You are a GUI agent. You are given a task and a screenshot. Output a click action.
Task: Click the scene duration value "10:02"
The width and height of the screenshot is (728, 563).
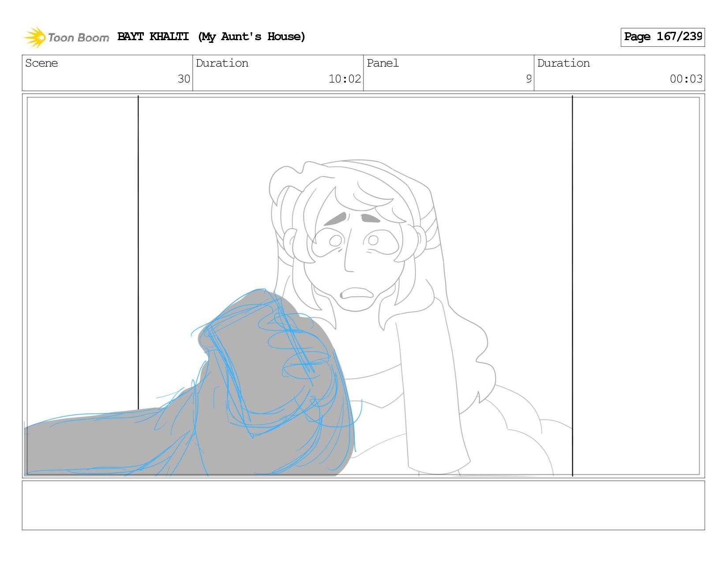[x=345, y=79]
